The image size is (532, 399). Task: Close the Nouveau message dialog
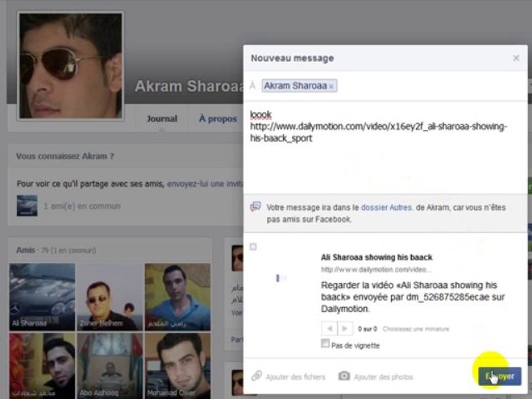click(x=516, y=58)
